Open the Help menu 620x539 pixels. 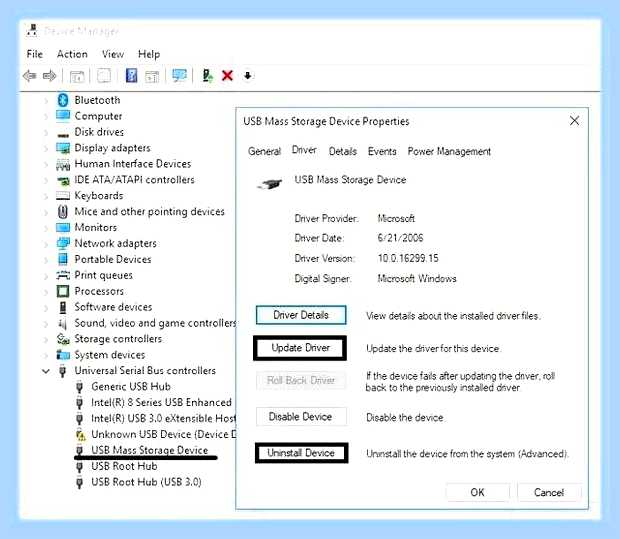point(149,54)
